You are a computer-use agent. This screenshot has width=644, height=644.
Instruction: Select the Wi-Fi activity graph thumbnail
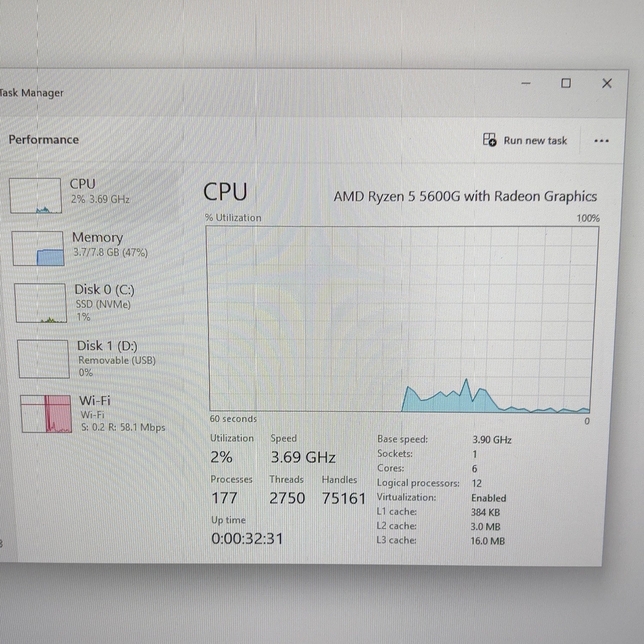click(46, 414)
